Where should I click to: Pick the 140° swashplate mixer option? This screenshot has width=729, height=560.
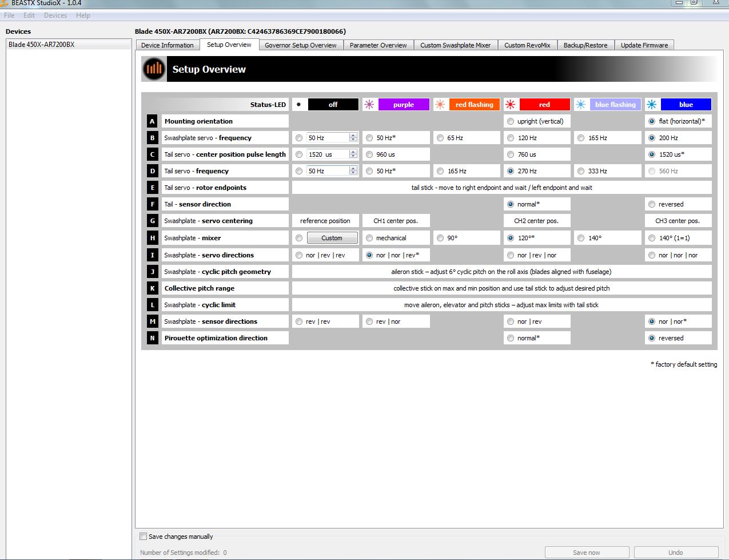pyautogui.click(x=581, y=238)
